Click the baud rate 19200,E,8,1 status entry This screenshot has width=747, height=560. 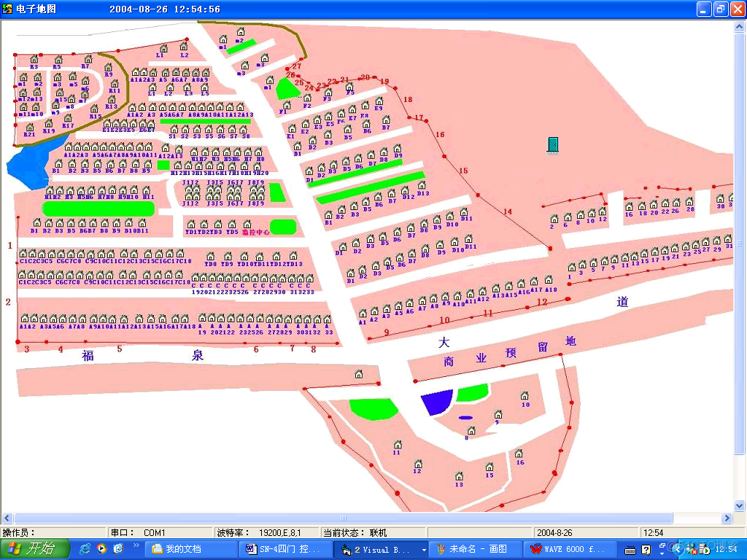pos(266,533)
